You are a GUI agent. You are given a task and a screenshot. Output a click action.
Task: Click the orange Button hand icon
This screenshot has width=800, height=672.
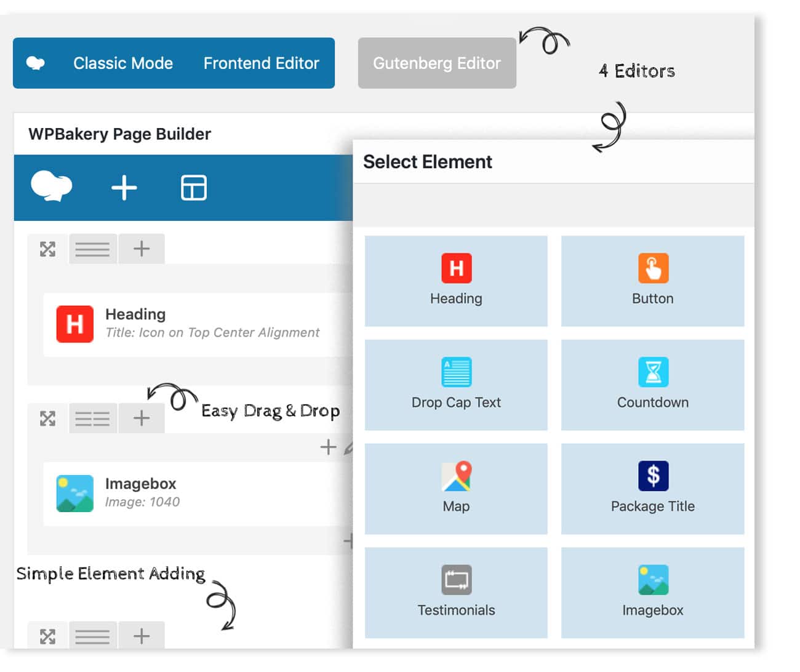click(653, 268)
